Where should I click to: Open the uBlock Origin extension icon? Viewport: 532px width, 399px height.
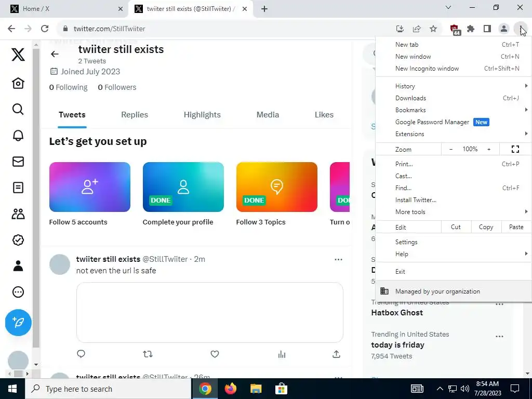pos(455,29)
